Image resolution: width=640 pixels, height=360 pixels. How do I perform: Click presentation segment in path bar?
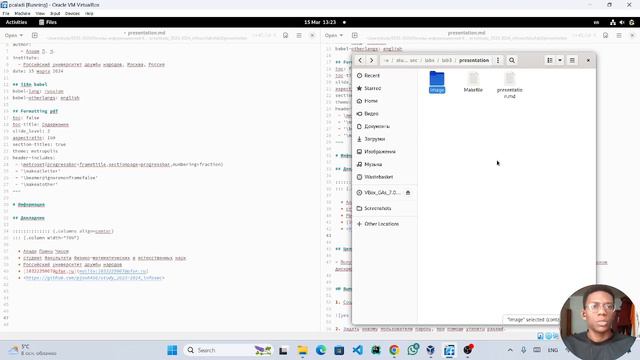click(474, 60)
